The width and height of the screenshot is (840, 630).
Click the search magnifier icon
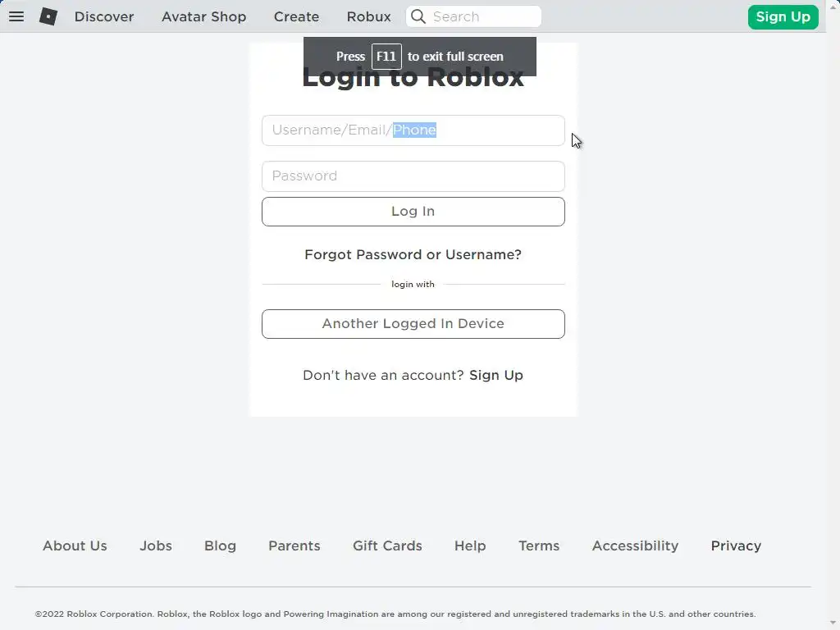click(418, 16)
